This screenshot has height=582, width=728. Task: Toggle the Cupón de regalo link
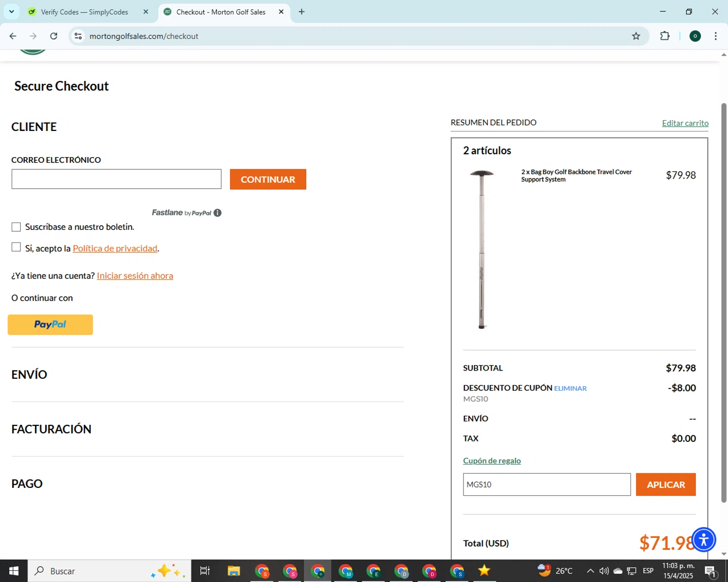492,461
